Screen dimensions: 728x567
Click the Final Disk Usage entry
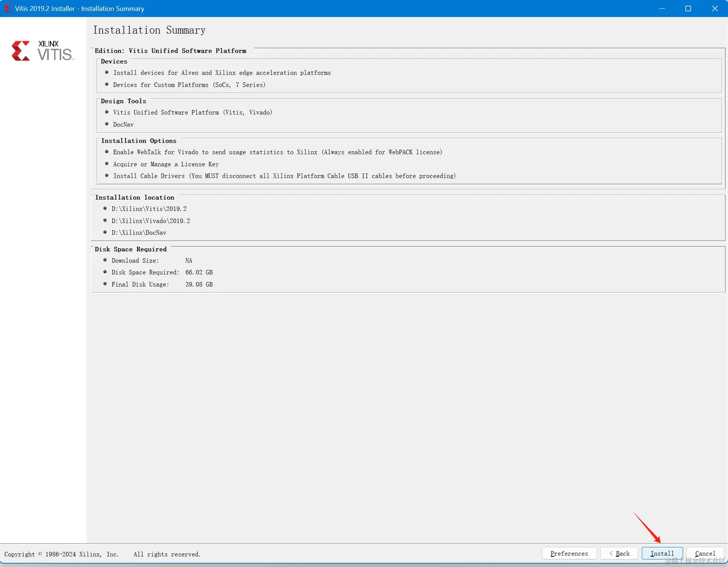click(162, 284)
